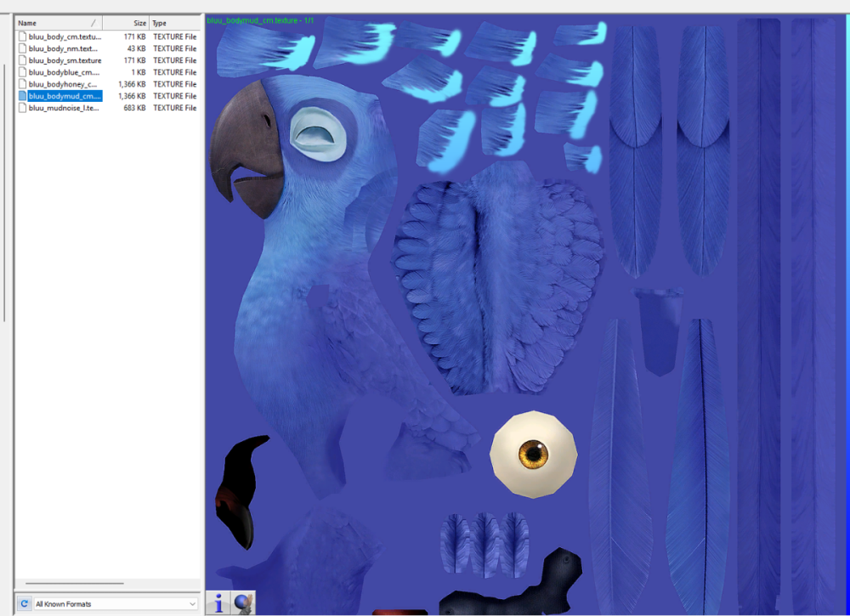This screenshot has width=850, height=616.
Task: Sort file list by Type column
Action: point(174,23)
